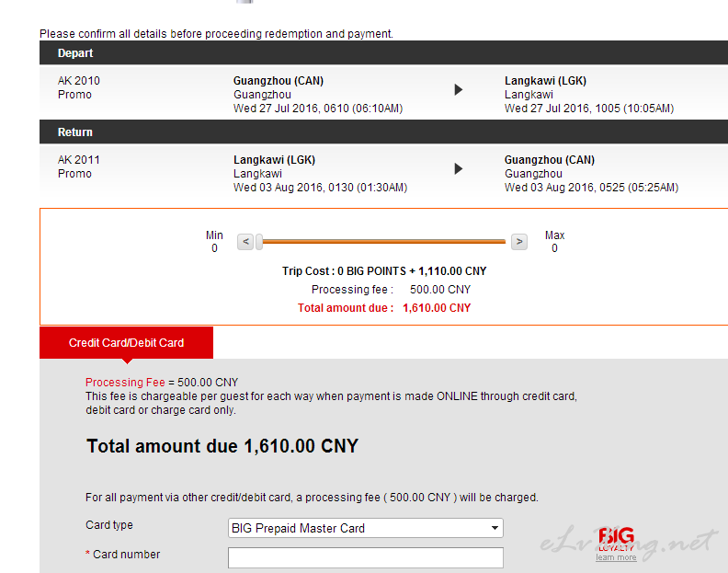
Task: Click arrival time Wed 27 Jul 2016, 1005
Action: pyautogui.click(x=588, y=109)
